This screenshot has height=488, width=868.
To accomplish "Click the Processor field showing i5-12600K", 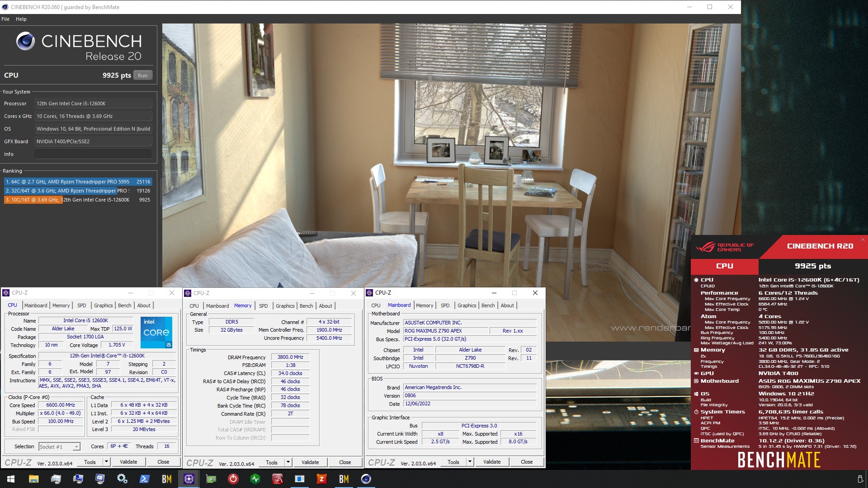I will 93,103.
